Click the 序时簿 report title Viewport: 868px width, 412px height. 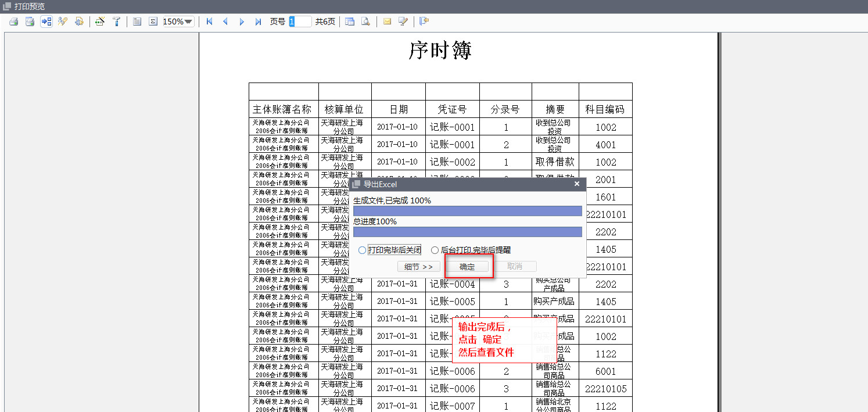pyautogui.click(x=440, y=51)
